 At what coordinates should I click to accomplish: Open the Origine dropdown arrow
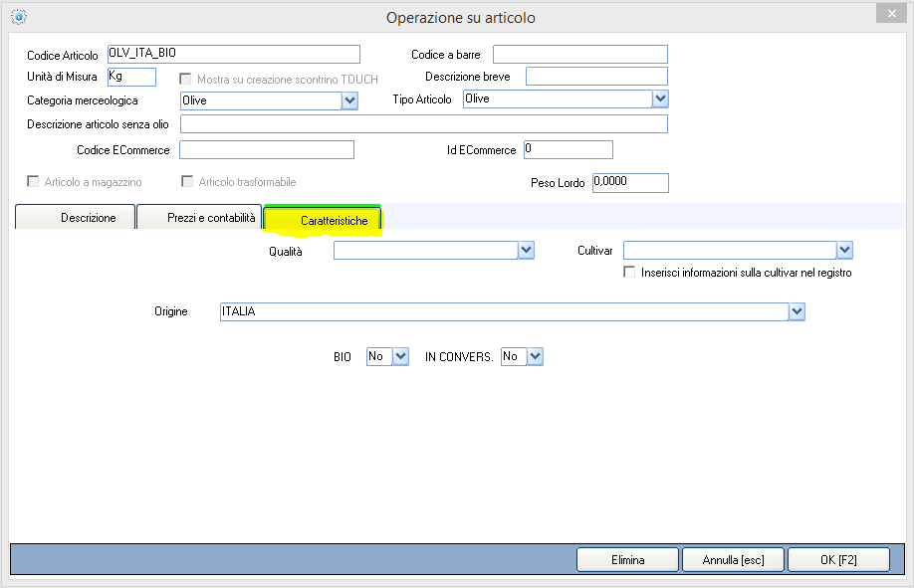[797, 311]
